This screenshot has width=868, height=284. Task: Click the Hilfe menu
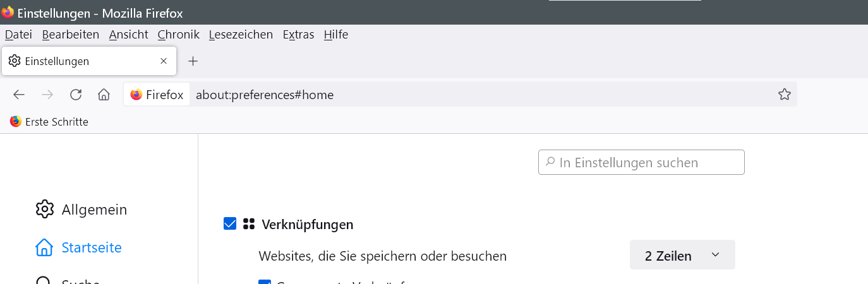click(335, 35)
